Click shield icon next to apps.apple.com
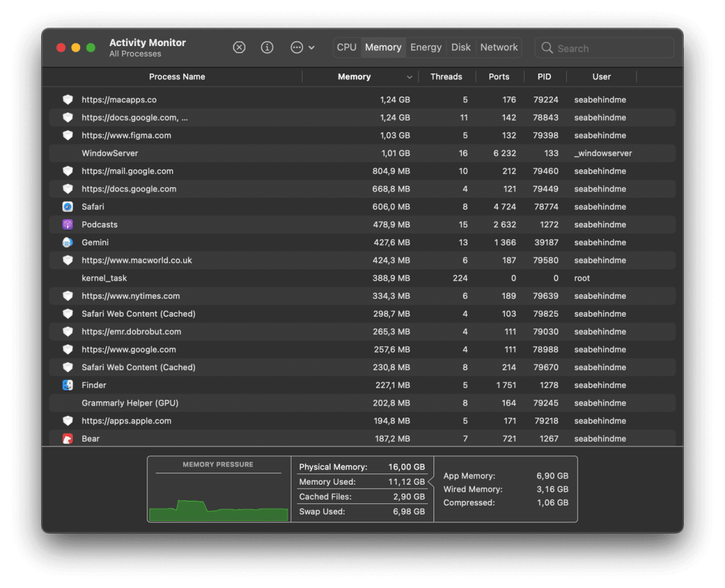This screenshot has width=725, height=588. point(67,421)
